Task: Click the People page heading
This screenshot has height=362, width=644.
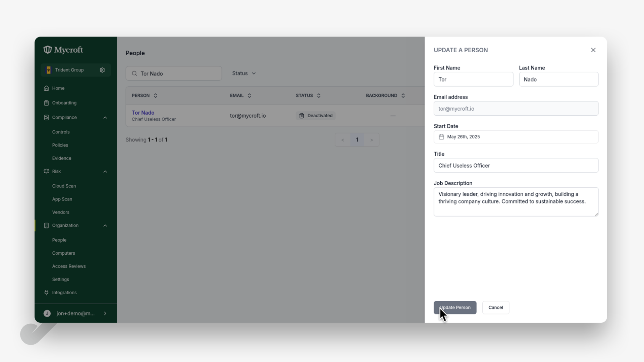Action: (x=135, y=53)
